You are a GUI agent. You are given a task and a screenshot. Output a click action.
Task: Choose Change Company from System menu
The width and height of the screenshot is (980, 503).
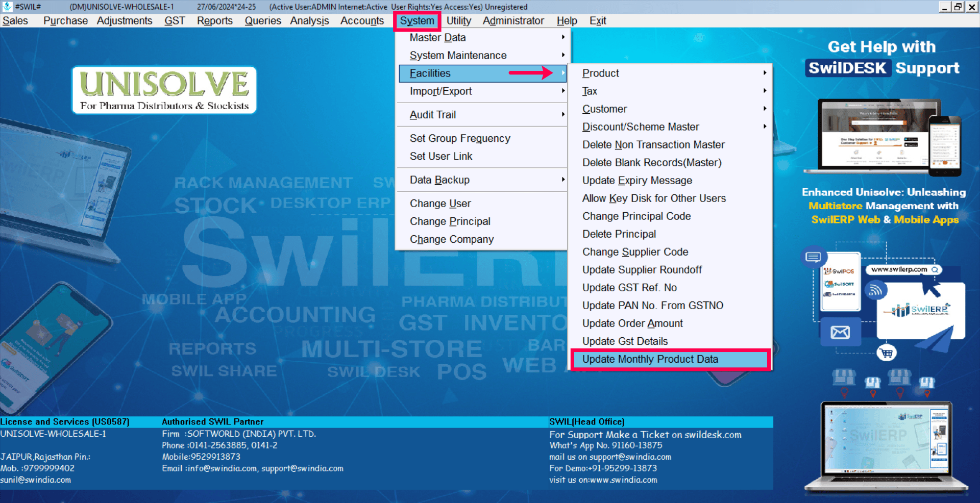pos(452,239)
